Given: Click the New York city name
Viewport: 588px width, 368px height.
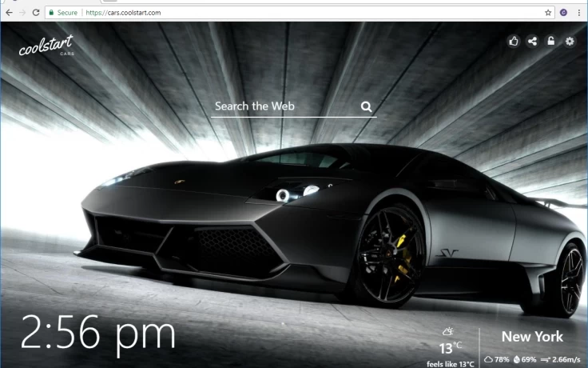Looking at the screenshot, I should click(532, 337).
